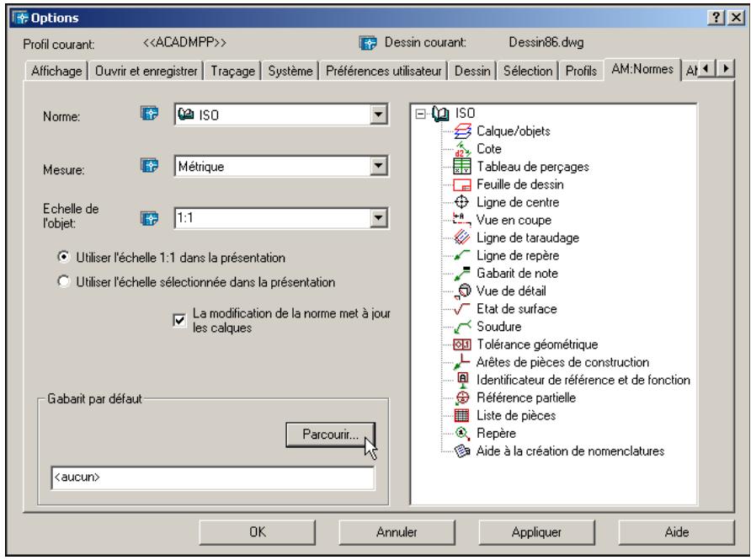Click the Arêtes de pièces de construction icon
The image size is (751, 560).
[x=461, y=361]
